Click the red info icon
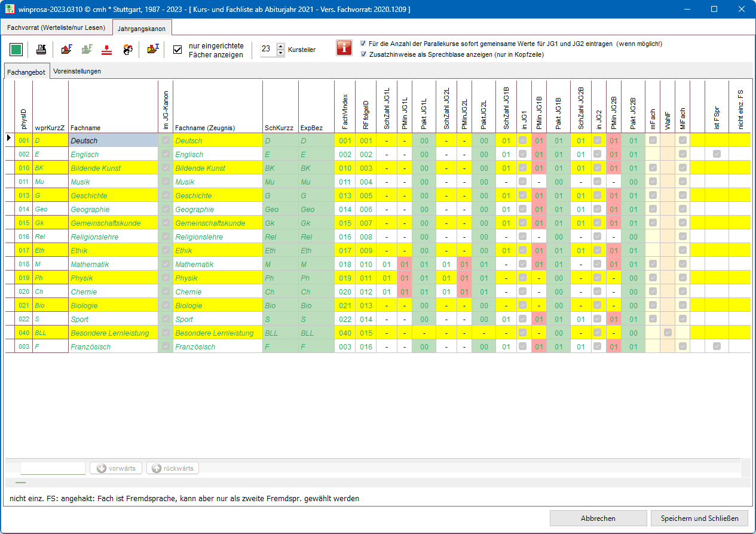The image size is (756, 534). point(344,48)
